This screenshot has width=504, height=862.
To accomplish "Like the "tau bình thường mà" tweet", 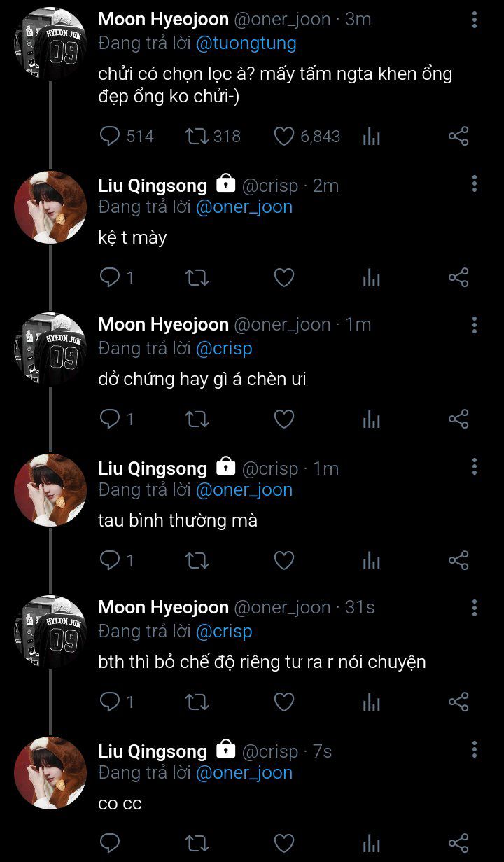I will pos(283,561).
